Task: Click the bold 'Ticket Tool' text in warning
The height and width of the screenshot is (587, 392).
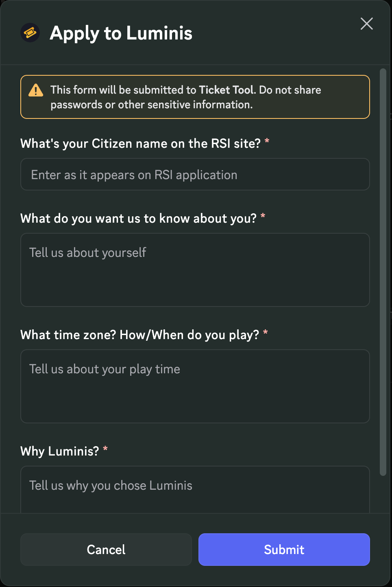Action: (x=226, y=90)
